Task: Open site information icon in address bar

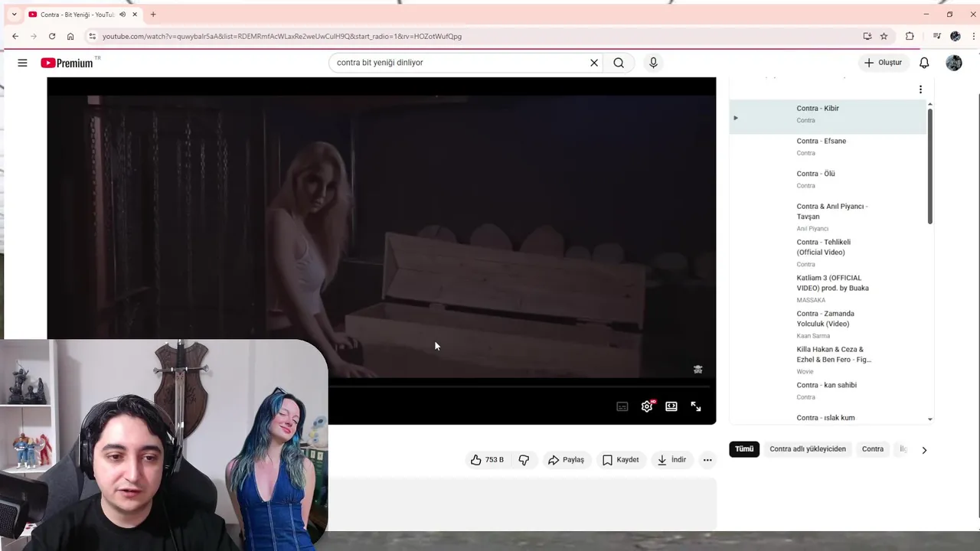Action: coord(92,36)
